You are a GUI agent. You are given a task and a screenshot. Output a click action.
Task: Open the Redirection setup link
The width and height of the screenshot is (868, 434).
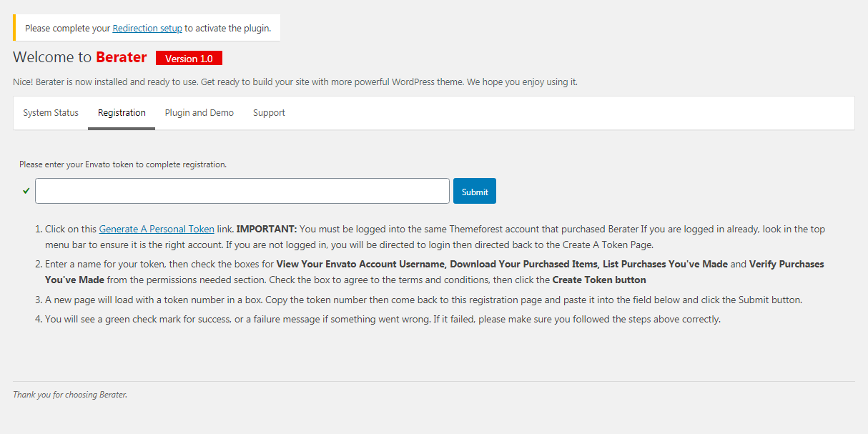tap(147, 28)
